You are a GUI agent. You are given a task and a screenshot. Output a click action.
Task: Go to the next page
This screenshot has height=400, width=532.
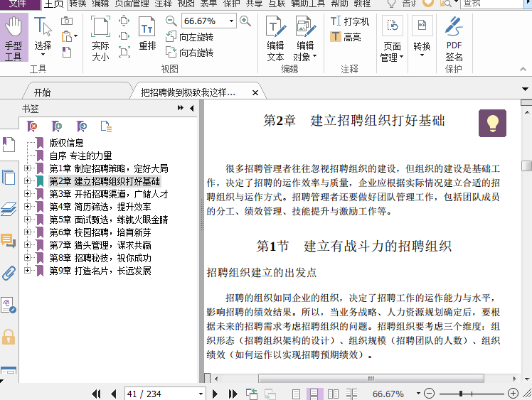tap(215, 394)
